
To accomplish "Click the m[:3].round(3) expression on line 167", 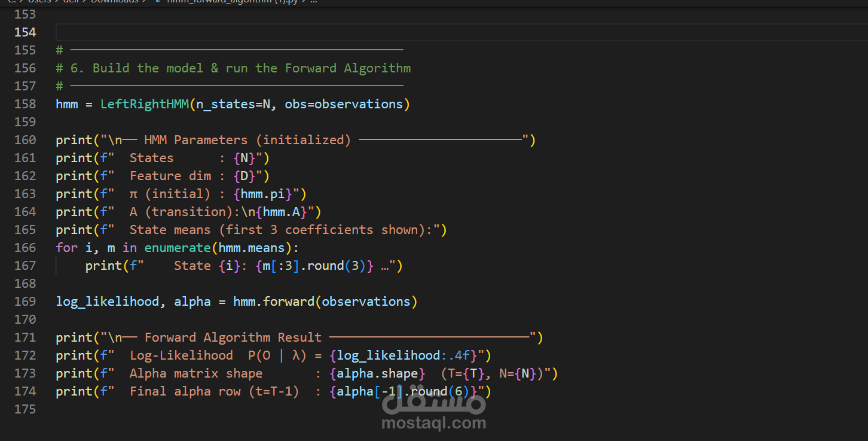I will coord(314,266).
